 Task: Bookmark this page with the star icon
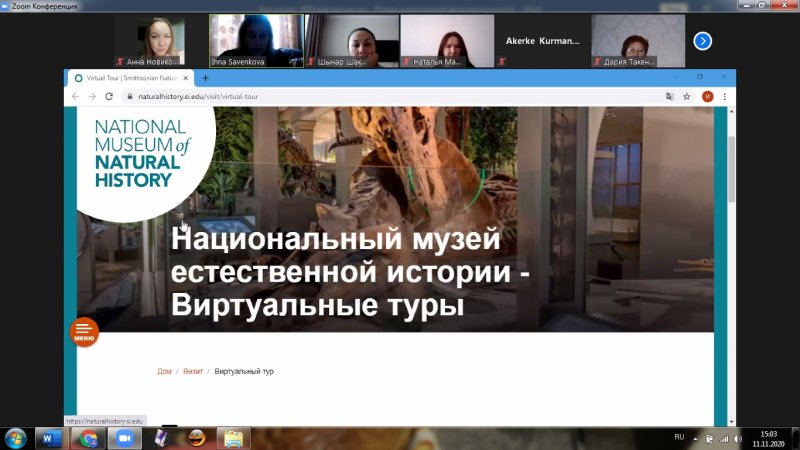pyautogui.click(x=688, y=97)
